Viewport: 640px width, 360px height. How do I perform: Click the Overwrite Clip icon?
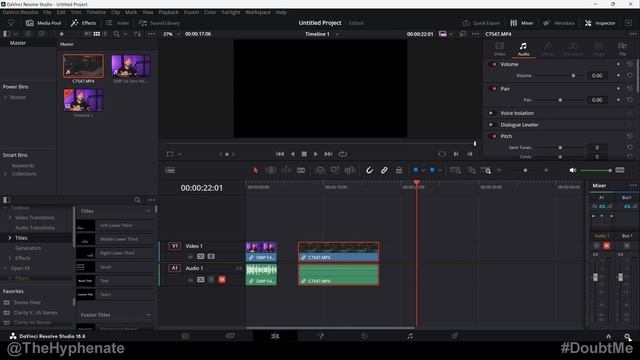click(335, 170)
